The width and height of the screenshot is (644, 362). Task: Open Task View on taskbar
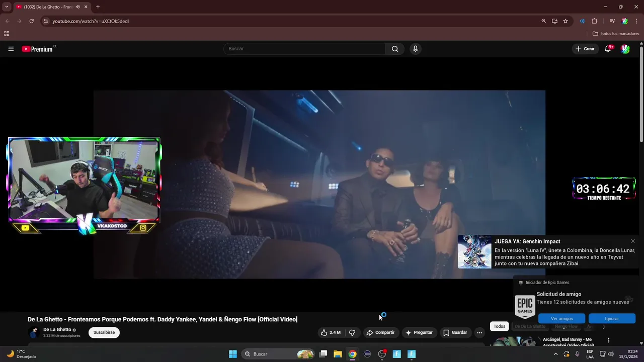click(324, 354)
